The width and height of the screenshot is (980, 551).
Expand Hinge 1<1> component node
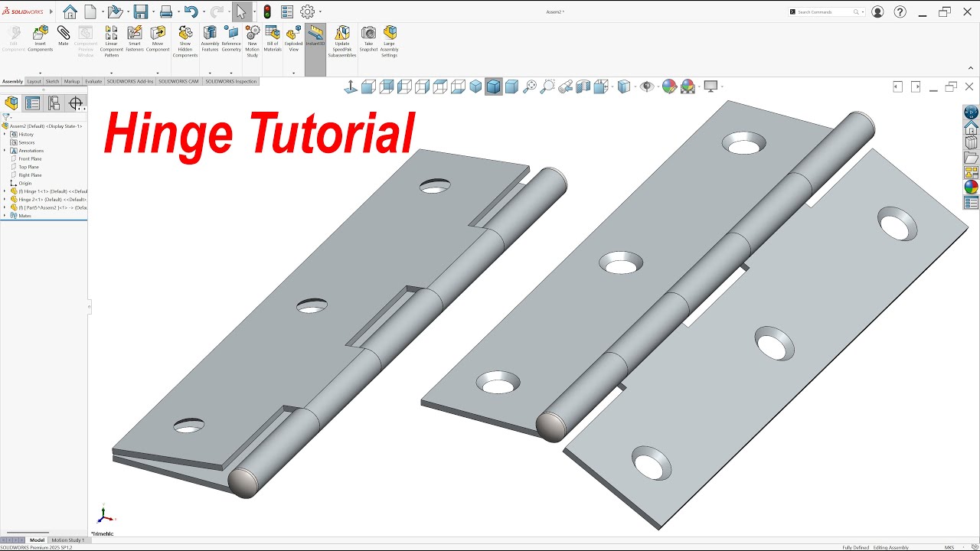[5, 191]
